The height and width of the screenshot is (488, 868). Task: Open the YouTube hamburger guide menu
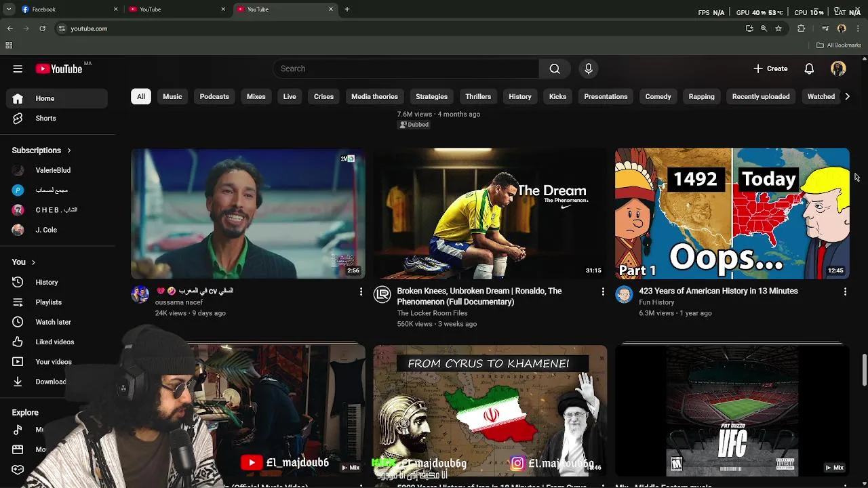coord(18,68)
